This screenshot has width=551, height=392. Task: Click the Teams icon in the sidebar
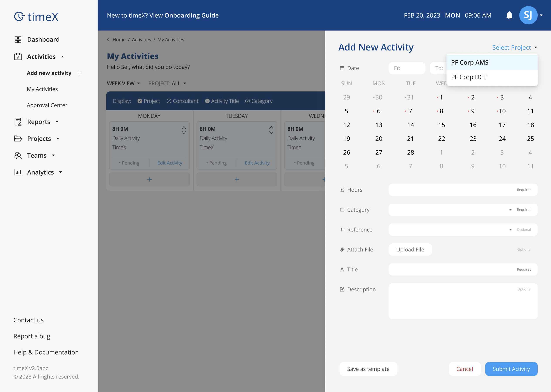click(x=18, y=156)
